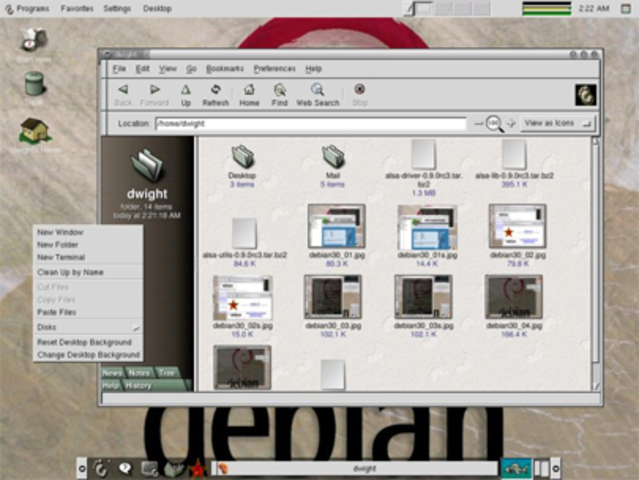639x480 pixels.
Task: Click the fish applet in bottom panel
Action: coord(516,468)
